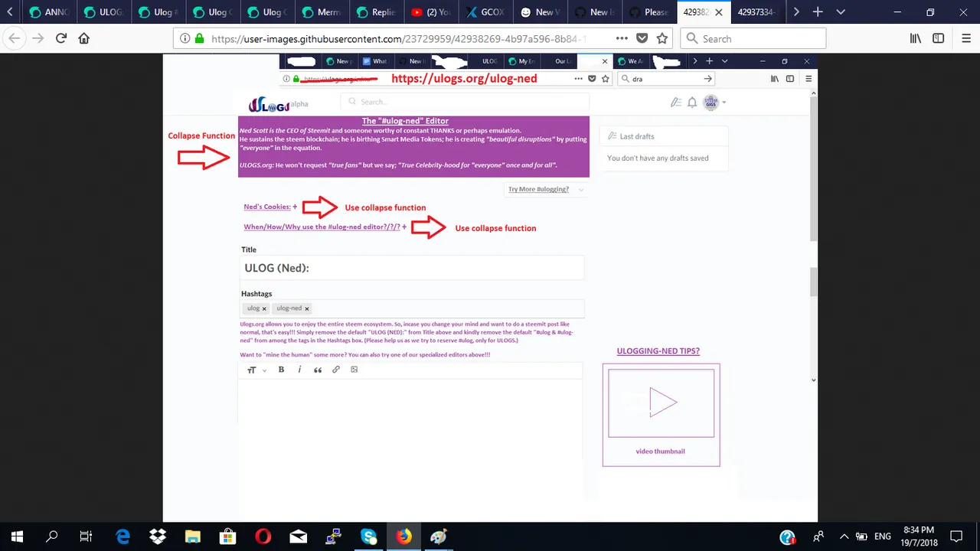Bookmark this page with the star

662,38
